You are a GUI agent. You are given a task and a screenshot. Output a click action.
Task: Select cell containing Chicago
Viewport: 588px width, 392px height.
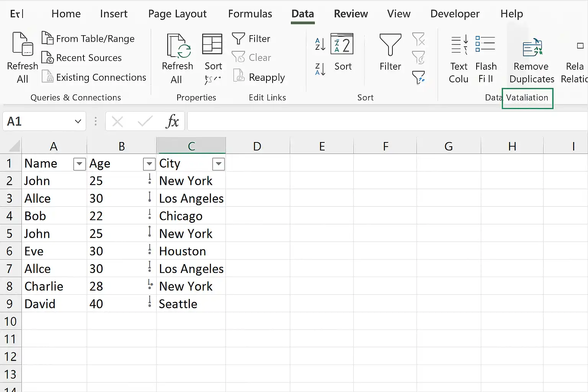(191, 216)
